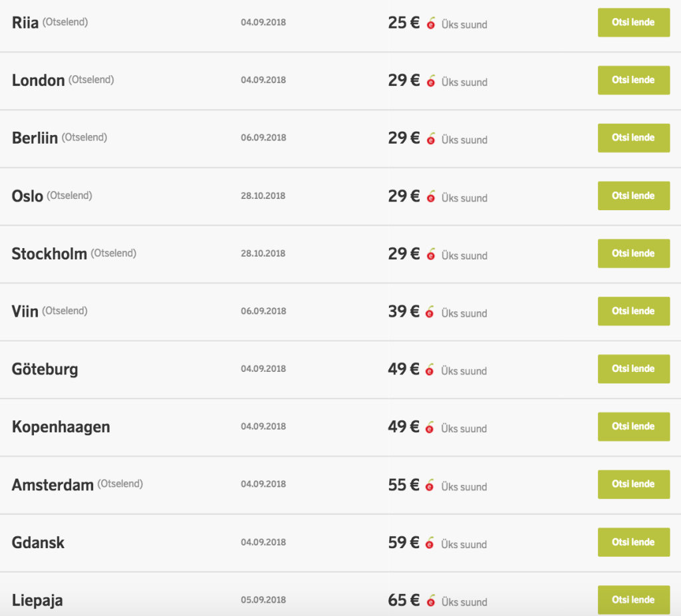Click the cherry icon in the Berliin row
Viewport: 681px width, 616px height.
point(431,139)
